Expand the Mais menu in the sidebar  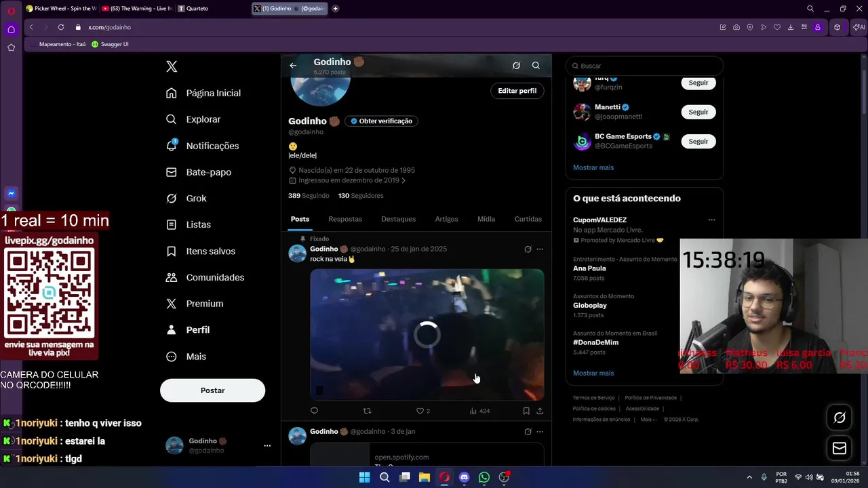pyautogui.click(x=186, y=357)
